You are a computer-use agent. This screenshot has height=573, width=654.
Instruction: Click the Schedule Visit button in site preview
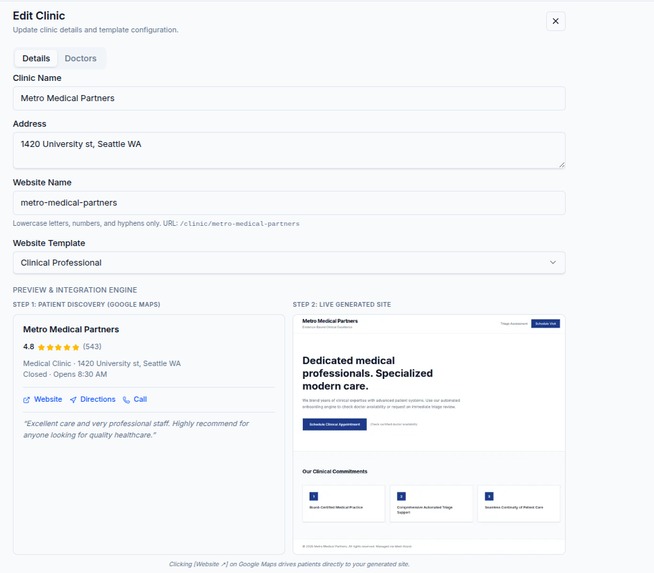[x=545, y=324]
